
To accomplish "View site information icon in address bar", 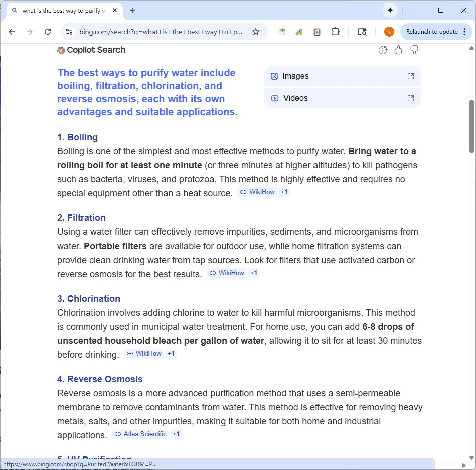I will [x=69, y=32].
